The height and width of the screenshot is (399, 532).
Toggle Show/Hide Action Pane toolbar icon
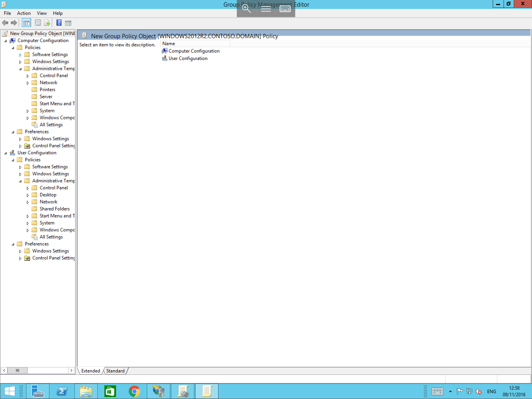point(68,23)
